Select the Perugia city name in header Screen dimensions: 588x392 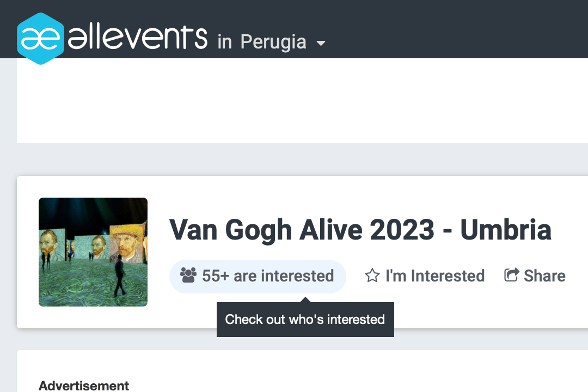tap(273, 42)
